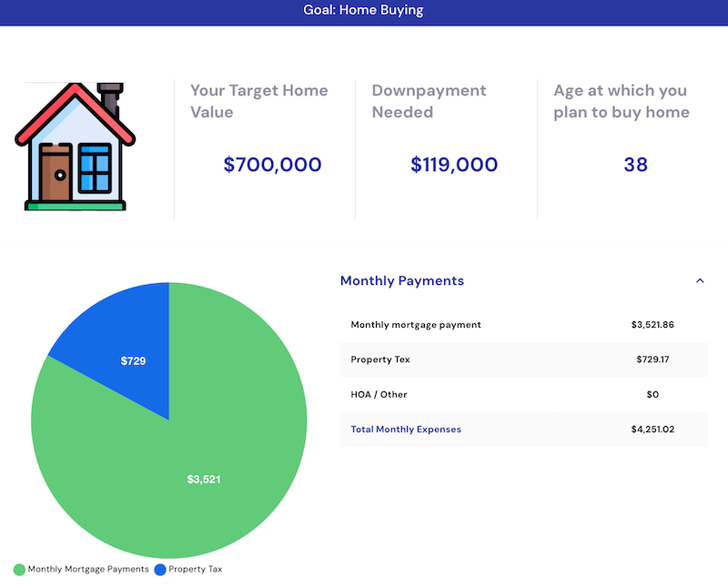Click the age value 38
Viewport: 728px width, 588px height.
point(635,165)
